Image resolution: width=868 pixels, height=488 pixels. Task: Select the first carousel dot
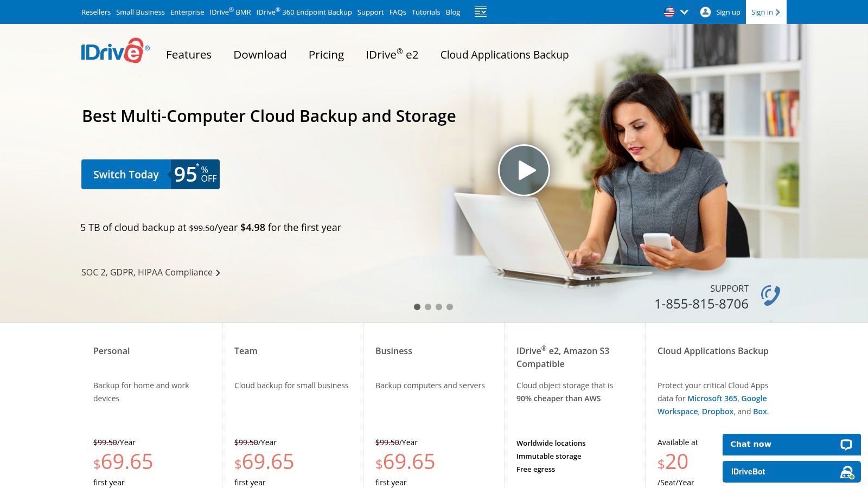417,307
